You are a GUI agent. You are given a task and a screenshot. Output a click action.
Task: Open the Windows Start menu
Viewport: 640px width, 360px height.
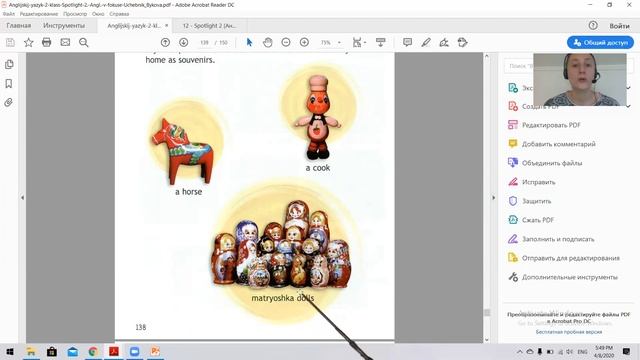coord(10,351)
